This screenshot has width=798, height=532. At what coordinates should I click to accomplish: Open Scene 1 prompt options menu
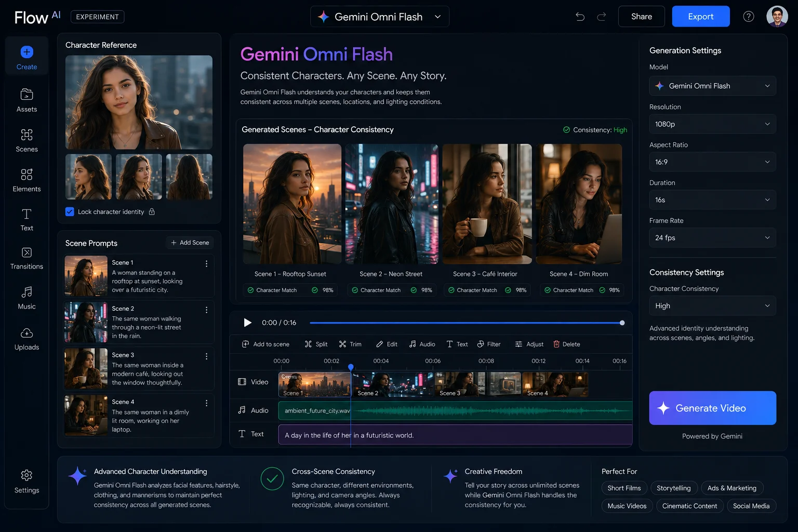tap(206, 263)
